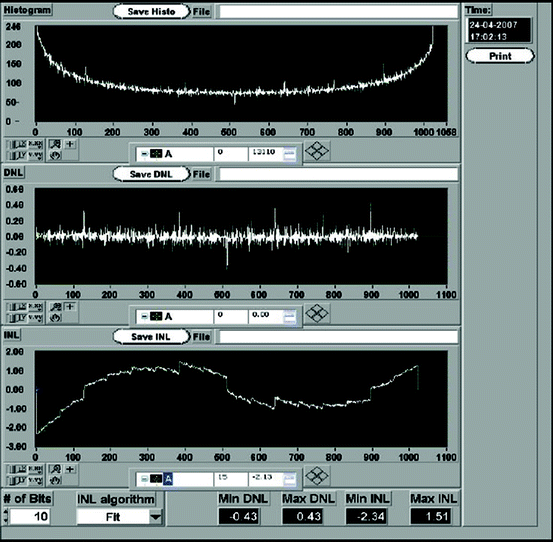
Task: Select cursor A row in the DNL cursor legend
Action: click(175, 317)
